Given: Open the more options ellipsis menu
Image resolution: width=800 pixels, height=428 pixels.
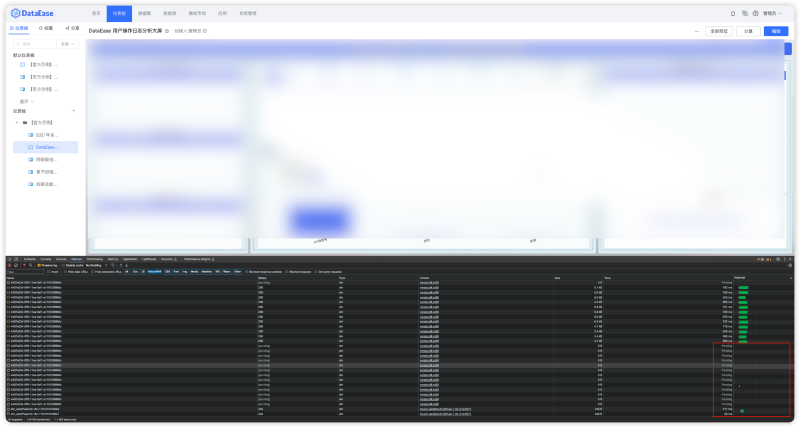Looking at the screenshot, I should pyautogui.click(x=697, y=31).
